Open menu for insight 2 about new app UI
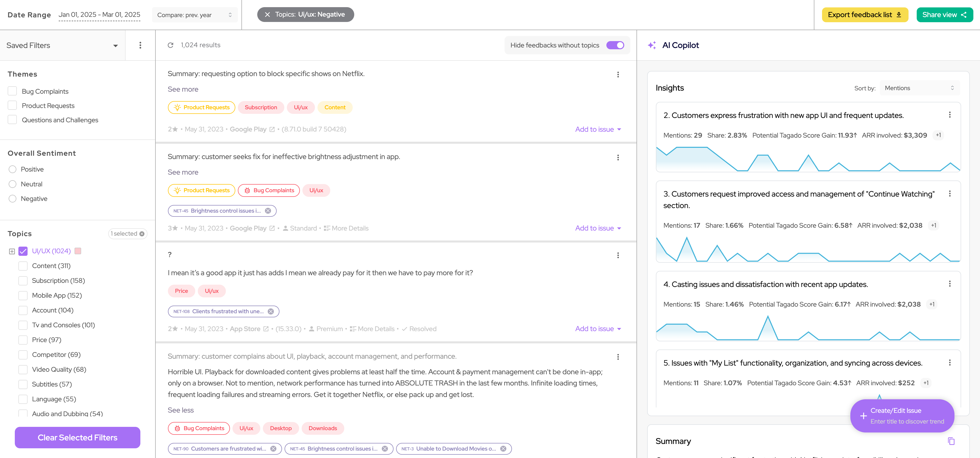980x458 pixels. pos(950,115)
